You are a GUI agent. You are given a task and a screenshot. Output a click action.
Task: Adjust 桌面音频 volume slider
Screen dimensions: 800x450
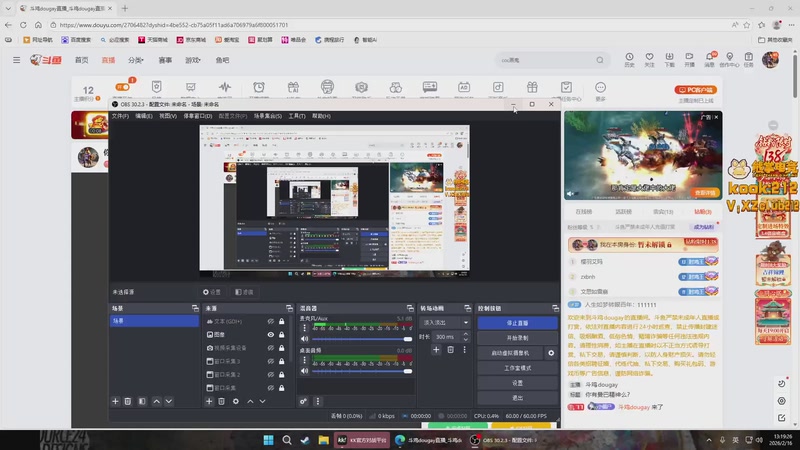click(362, 371)
